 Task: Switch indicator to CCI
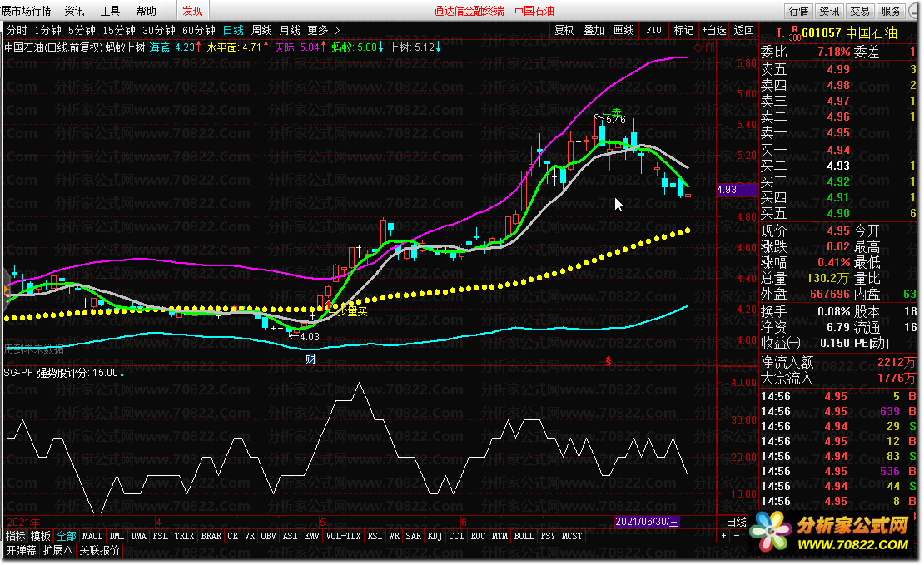tap(457, 536)
